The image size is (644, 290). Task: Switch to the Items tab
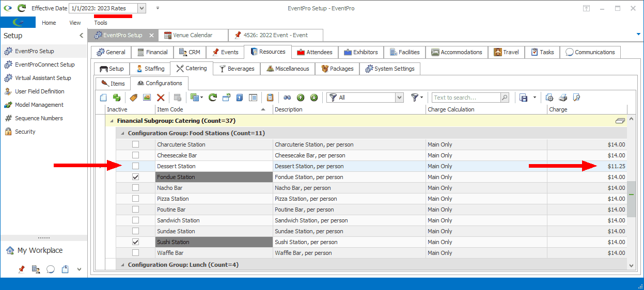pos(113,83)
